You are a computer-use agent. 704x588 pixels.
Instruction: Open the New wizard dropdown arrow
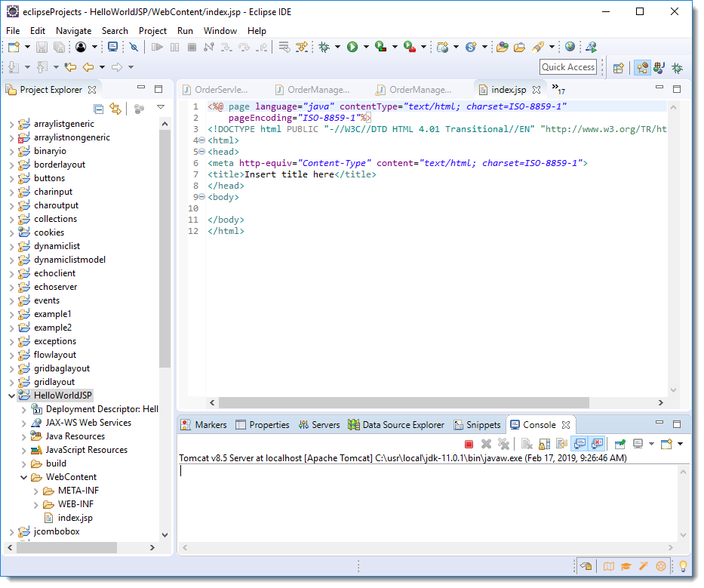[27, 47]
